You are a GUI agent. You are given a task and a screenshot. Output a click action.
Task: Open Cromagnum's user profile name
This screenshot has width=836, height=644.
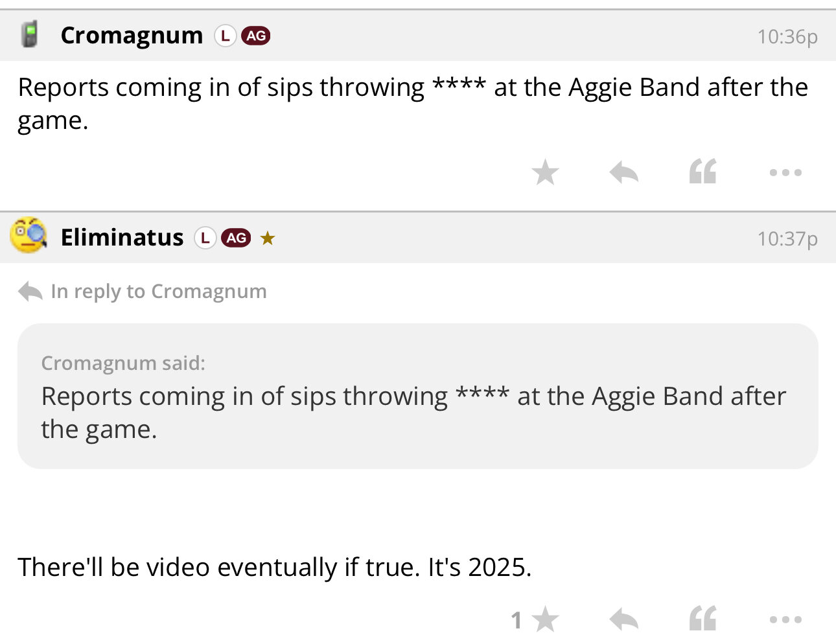tap(132, 36)
